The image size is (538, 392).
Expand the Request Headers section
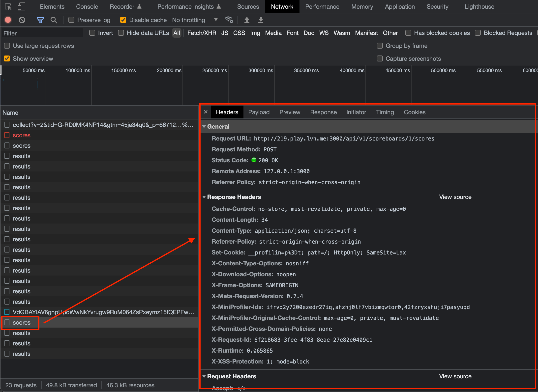click(205, 376)
